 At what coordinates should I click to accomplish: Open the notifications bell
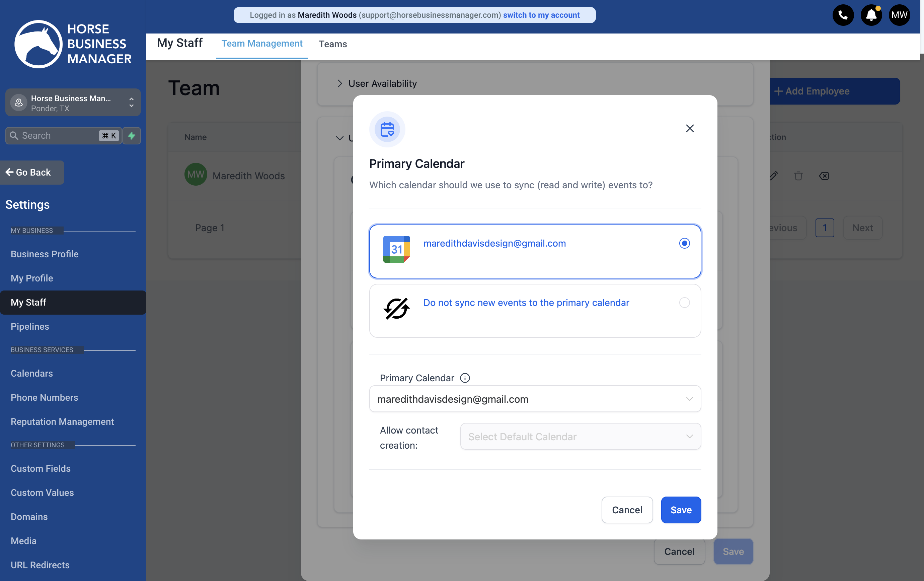coord(871,15)
